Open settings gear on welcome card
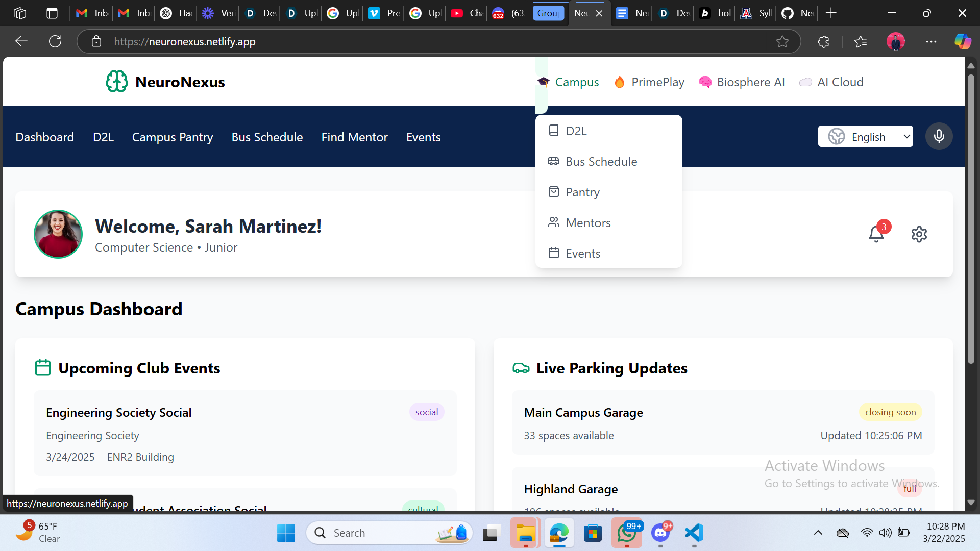This screenshot has width=980, height=551. 919,234
